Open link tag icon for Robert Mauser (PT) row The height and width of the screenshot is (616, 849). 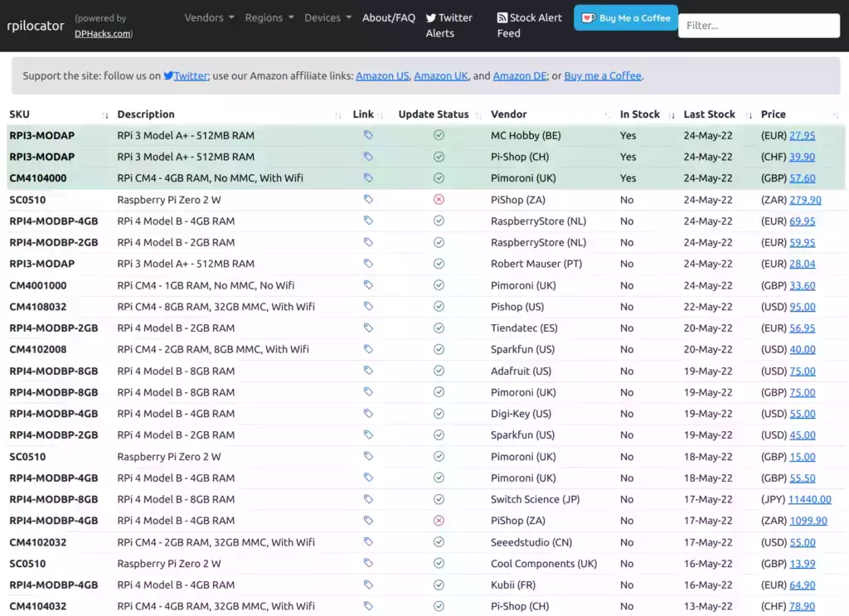click(368, 264)
